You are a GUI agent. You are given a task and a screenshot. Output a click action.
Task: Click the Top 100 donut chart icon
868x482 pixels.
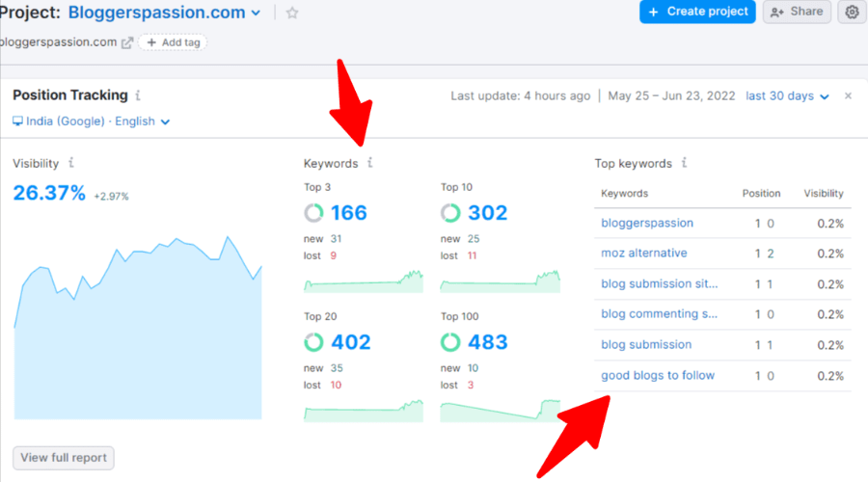(x=450, y=342)
